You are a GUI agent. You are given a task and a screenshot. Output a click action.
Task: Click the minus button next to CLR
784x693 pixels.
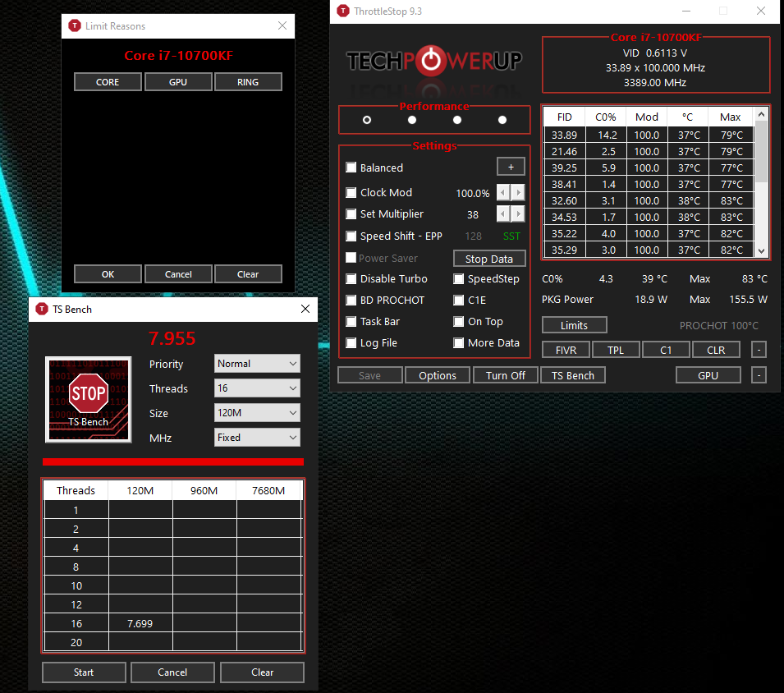point(759,350)
